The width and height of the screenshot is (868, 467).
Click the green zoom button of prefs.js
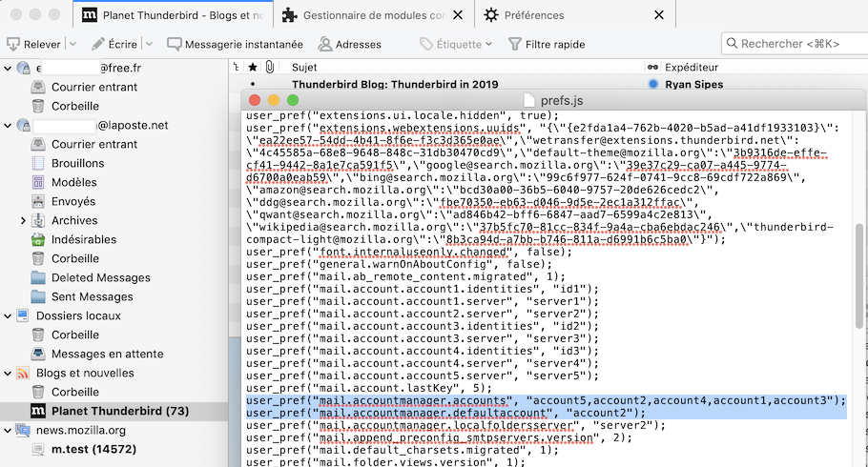293,100
